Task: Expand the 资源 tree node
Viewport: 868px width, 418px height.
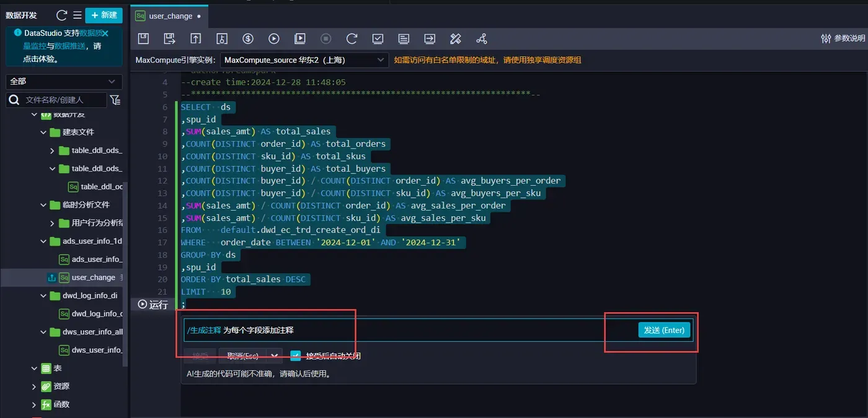Action: [x=34, y=386]
